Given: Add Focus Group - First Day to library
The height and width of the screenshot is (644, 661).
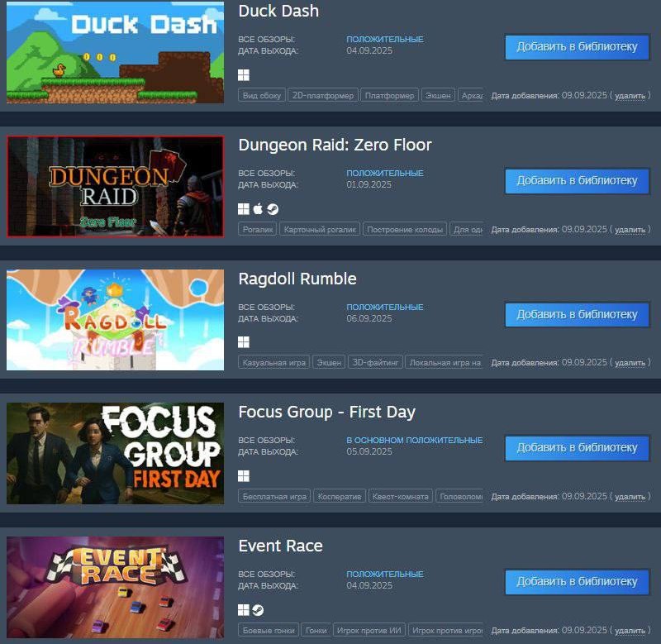Looking at the screenshot, I should (x=577, y=448).
